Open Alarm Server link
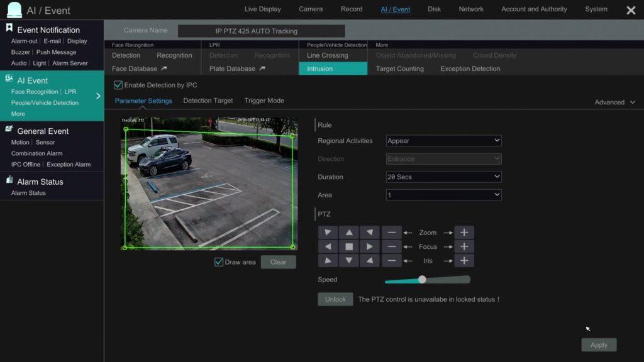Image resolution: width=644 pixels, height=362 pixels. [70, 63]
